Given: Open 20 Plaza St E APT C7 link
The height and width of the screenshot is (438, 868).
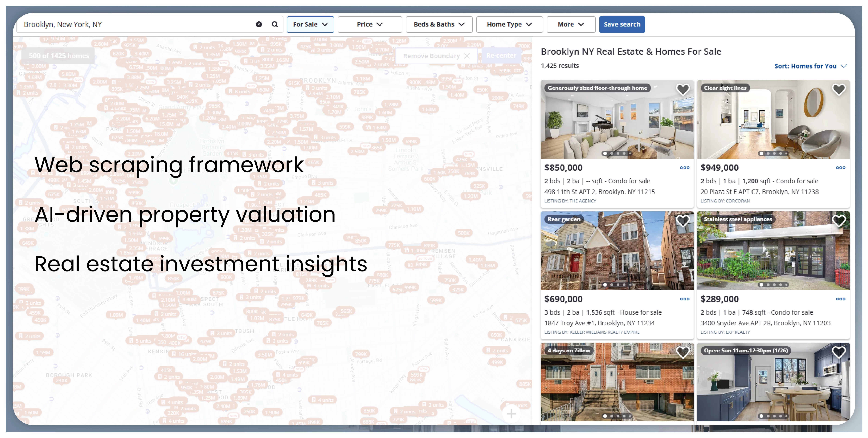Looking at the screenshot, I should (759, 192).
